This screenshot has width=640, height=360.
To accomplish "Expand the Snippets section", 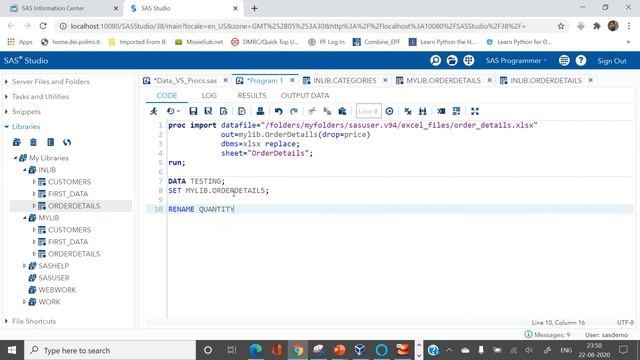I will click(x=7, y=112).
